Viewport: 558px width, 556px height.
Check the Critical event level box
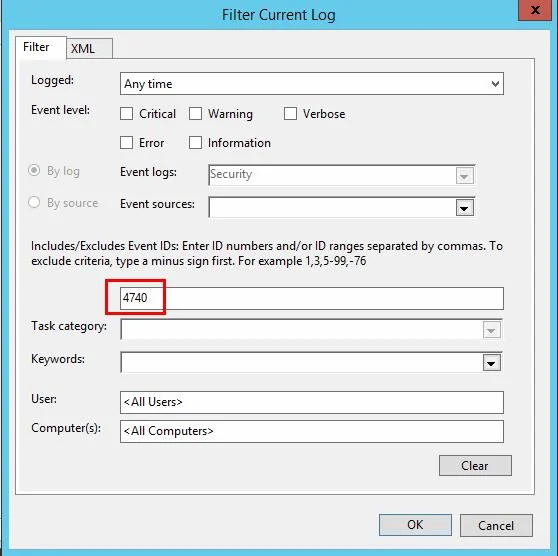126,114
